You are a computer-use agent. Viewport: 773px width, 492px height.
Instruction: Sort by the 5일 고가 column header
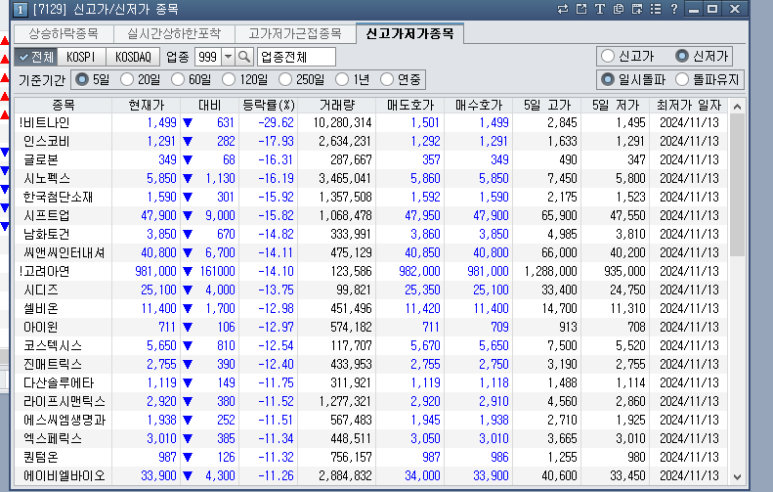click(x=547, y=105)
